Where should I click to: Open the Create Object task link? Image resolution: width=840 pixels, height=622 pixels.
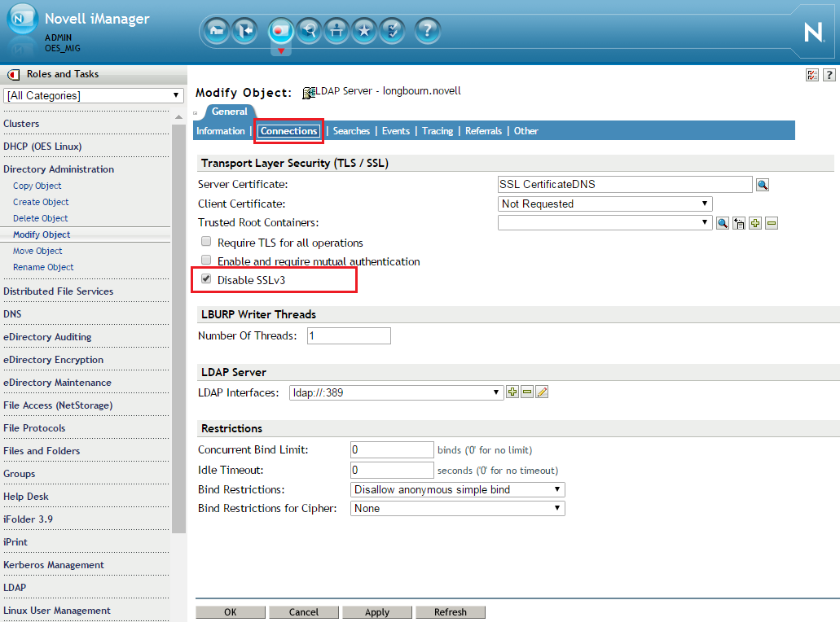pos(42,203)
